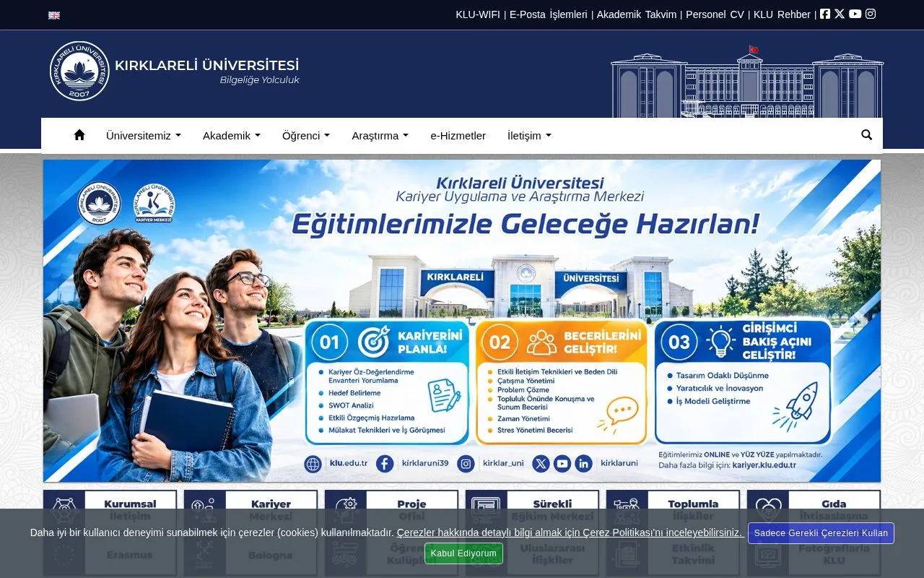Click the Kırklareli Üniversitesi title text
Viewport: 924px width, 578px height.
[207, 65]
